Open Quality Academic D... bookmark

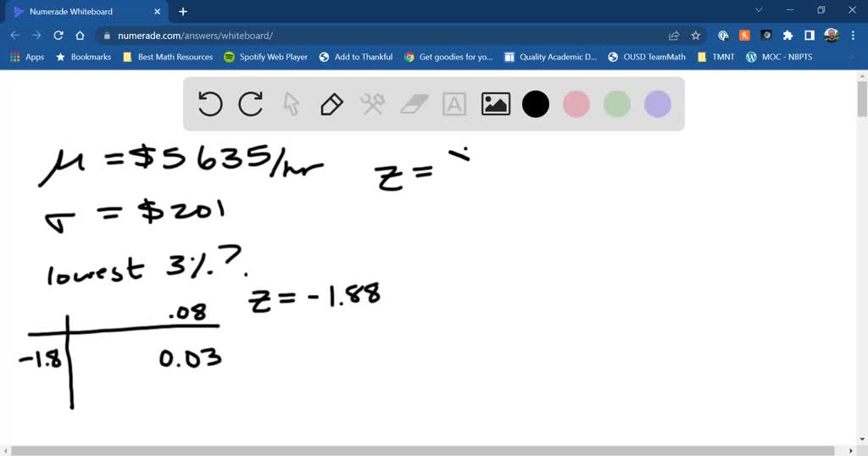(551, 57)
